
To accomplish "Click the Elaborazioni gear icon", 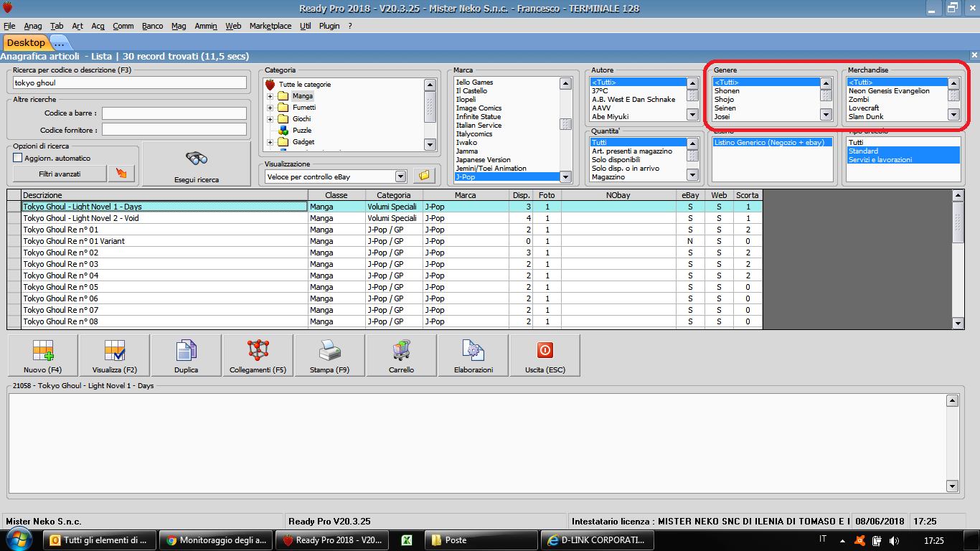I will pyautogui.click(x=473, y=350).
